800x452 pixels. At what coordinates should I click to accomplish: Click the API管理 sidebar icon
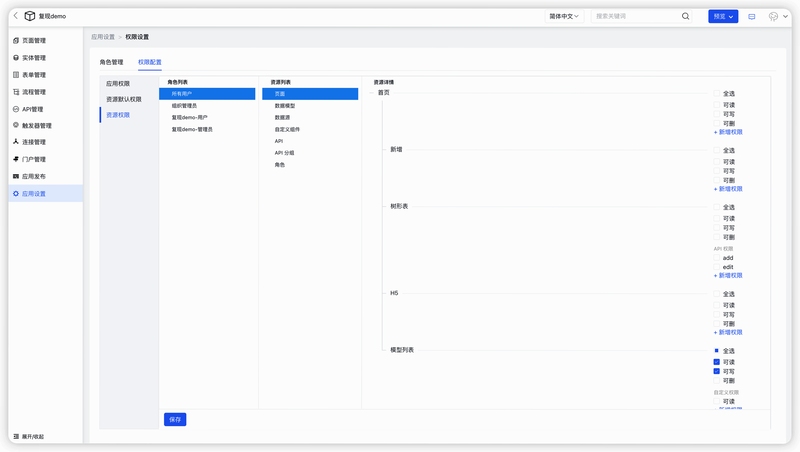[x=16, y=109]
